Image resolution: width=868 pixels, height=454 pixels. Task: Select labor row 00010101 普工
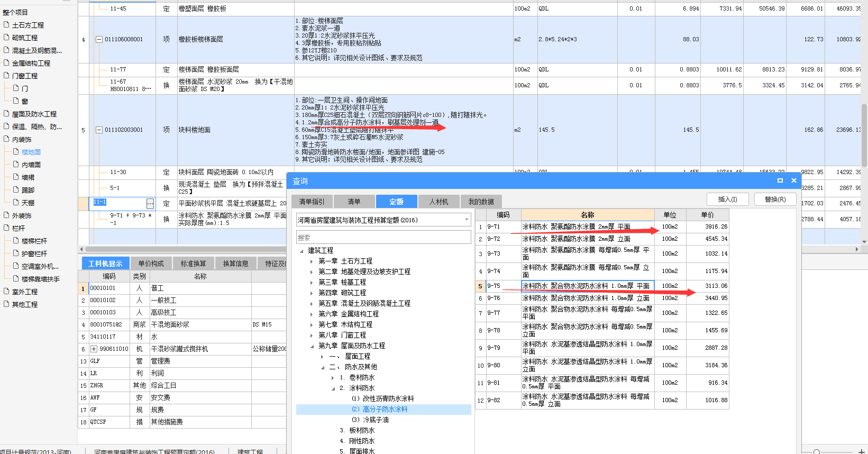pos(182,288)
